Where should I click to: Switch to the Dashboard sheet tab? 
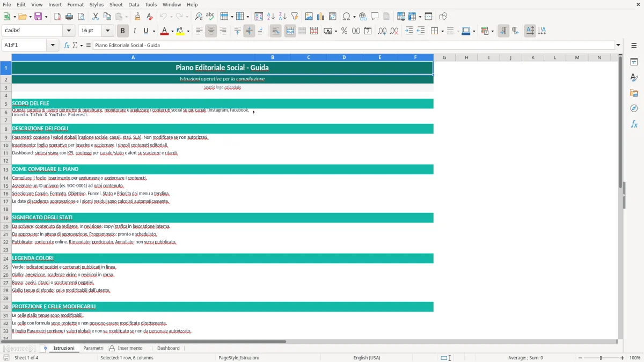pos(169,348)
